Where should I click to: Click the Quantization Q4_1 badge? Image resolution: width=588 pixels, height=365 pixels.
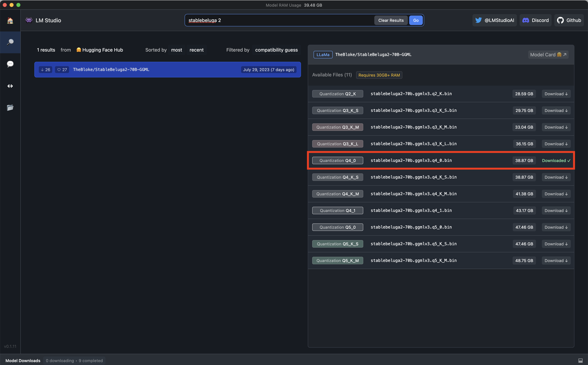tap(337, 210)
